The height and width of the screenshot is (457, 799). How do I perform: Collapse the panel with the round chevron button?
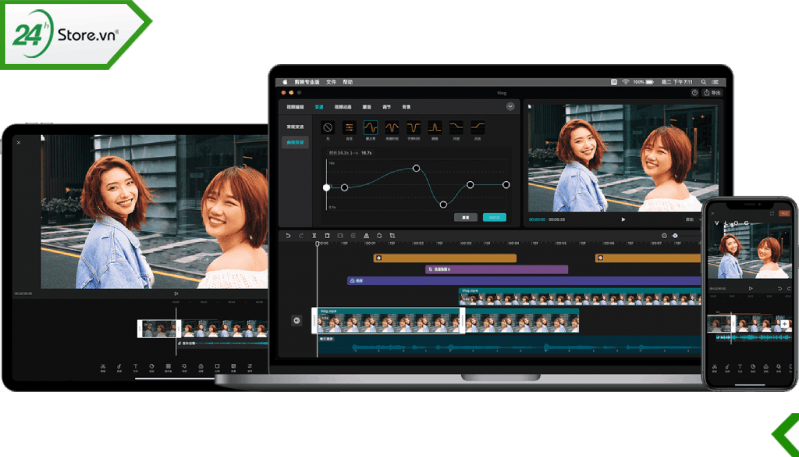pyautogui.click(x=510, y=106)
